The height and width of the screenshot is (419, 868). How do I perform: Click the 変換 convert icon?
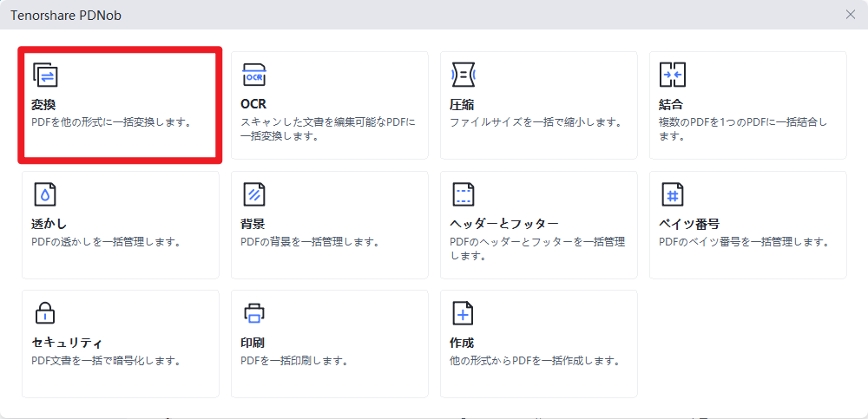coord(45,75)
